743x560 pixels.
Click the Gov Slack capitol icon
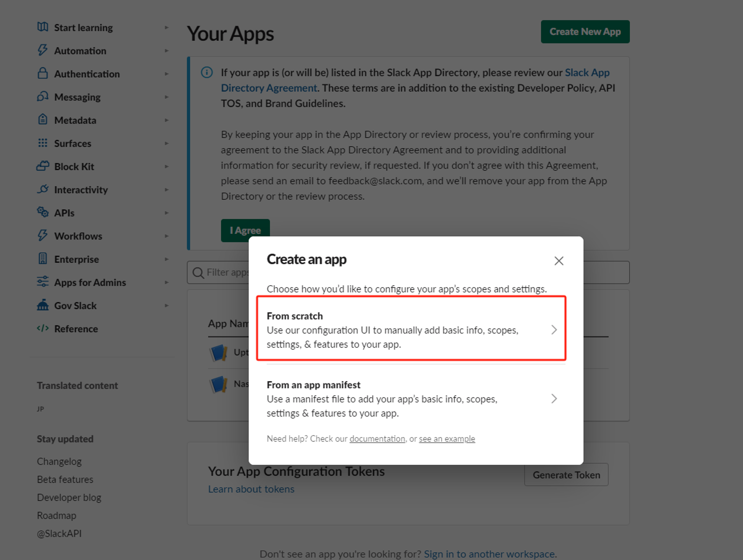coord(43,305)
